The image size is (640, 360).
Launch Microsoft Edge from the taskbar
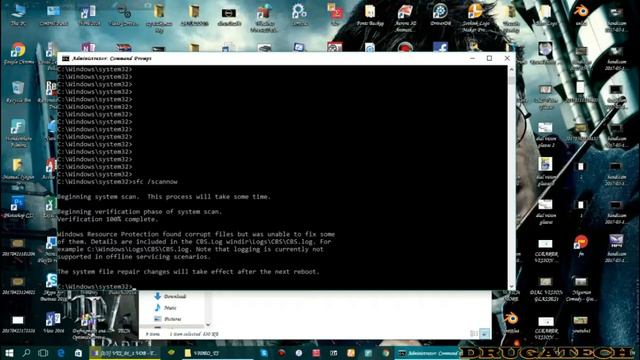point(61,353)
